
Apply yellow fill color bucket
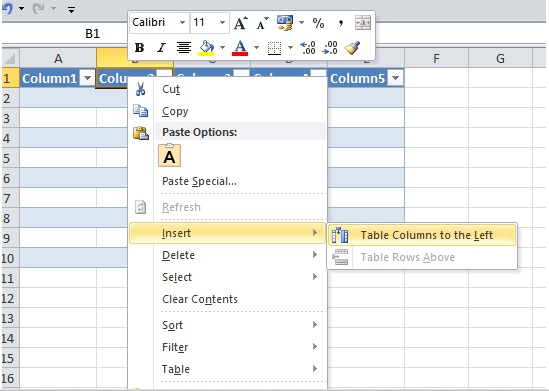(x=206, y=47)
